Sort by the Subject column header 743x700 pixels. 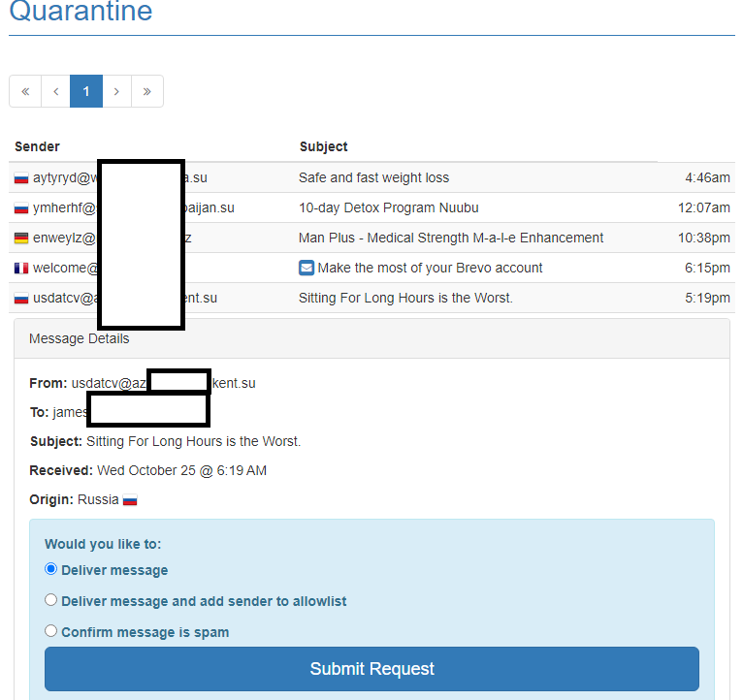[x=324, y=146]
